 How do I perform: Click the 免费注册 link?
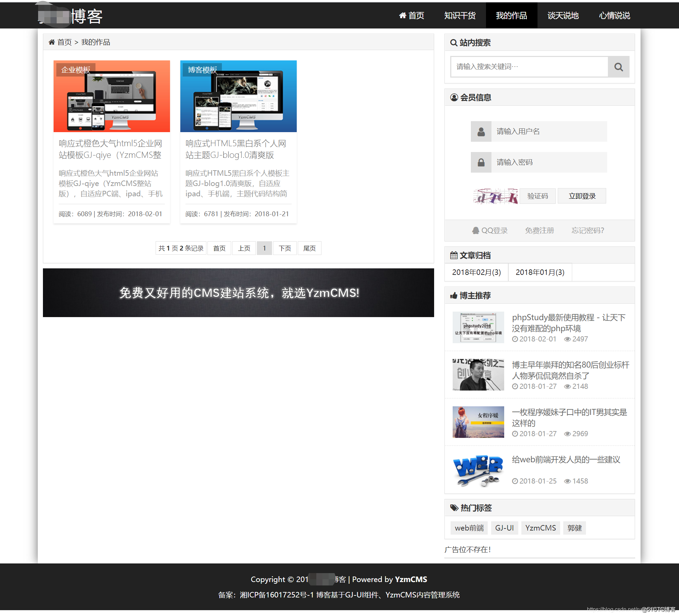point(539,231)
